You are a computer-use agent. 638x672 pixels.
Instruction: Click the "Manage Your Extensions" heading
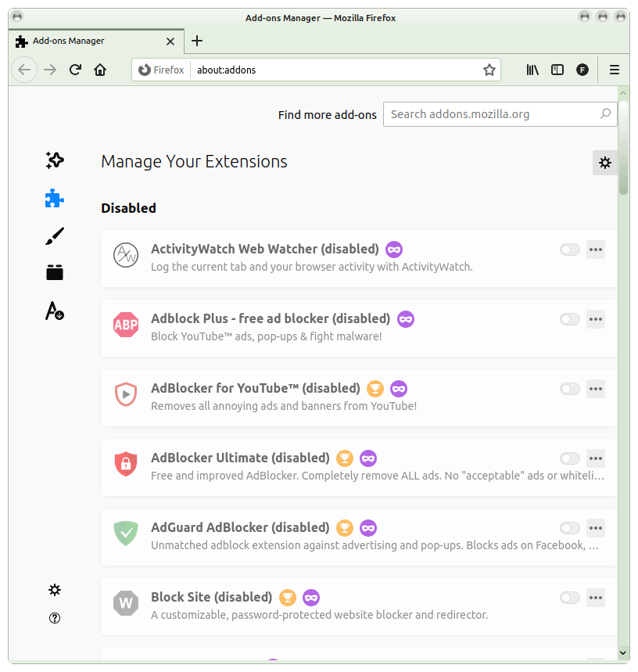point(195,162)
